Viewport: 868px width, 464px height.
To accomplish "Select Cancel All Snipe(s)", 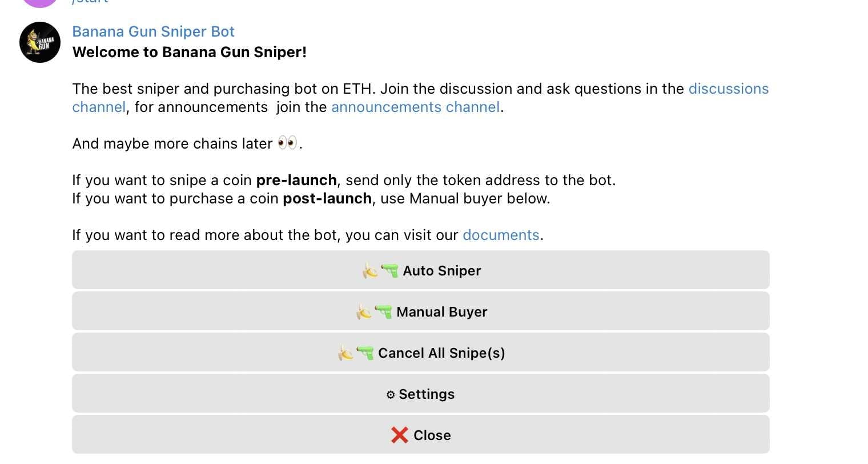I will (421, 353).
